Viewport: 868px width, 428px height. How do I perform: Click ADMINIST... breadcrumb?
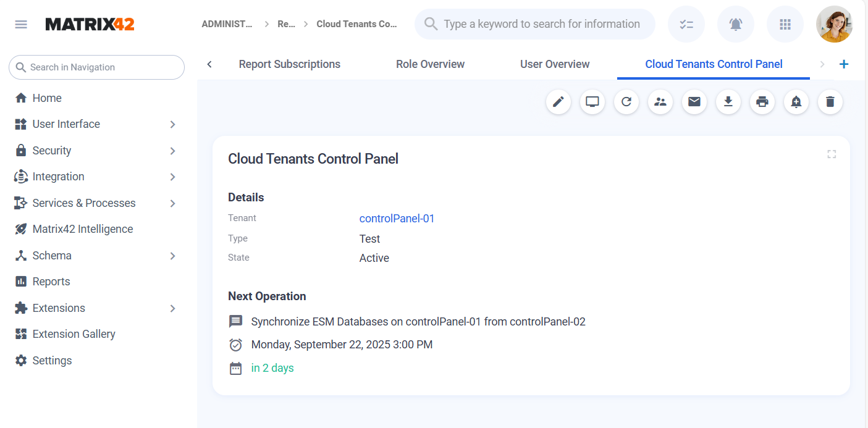[x=227, y=24]
